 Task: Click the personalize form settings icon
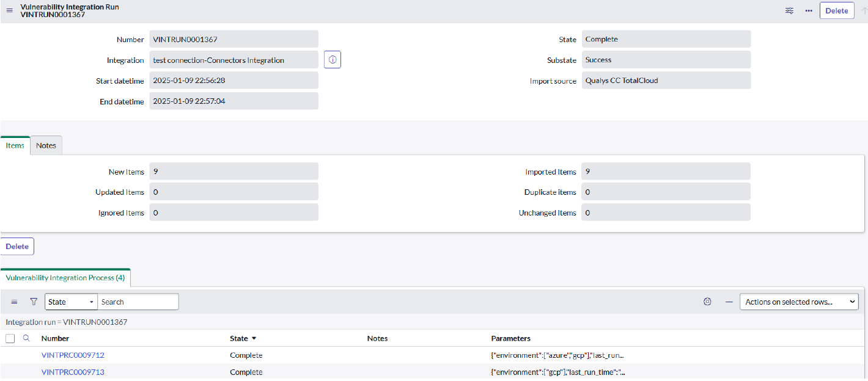789,11
